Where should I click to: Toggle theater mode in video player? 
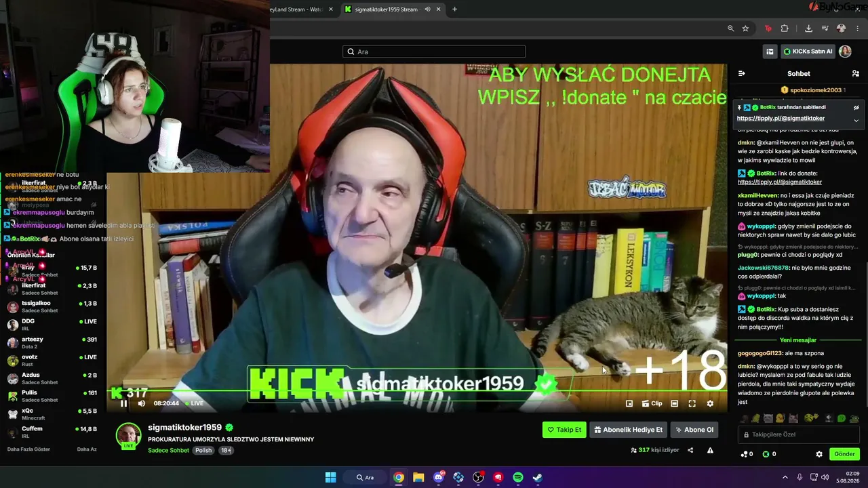coord(674,403)
